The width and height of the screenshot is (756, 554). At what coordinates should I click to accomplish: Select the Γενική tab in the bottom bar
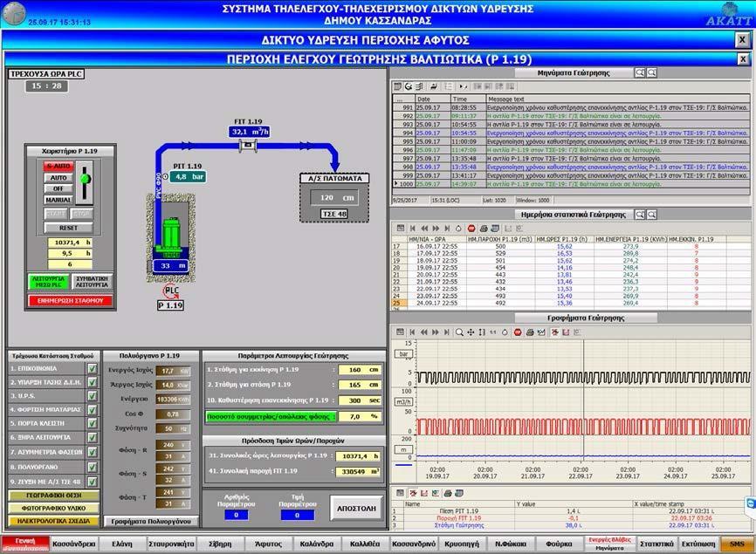[x=25, y=544]
